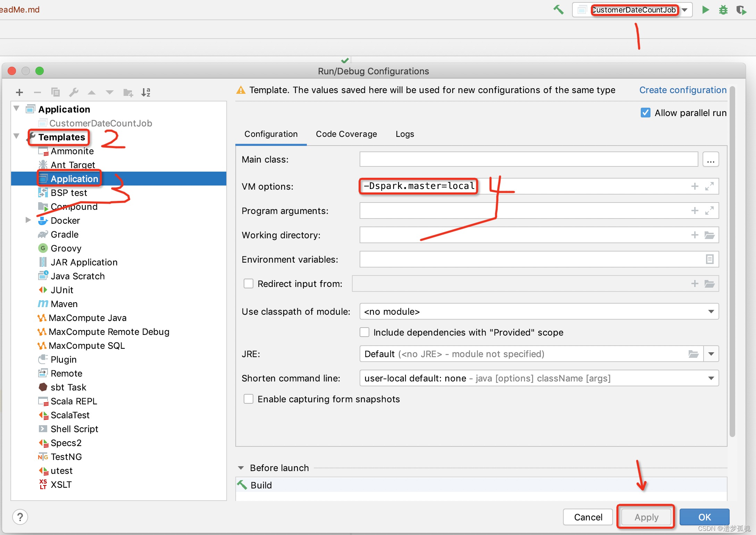Copy the selected configuration
Image resolution: width=756 pixels, height=535 pixels.
click(55, 92)
